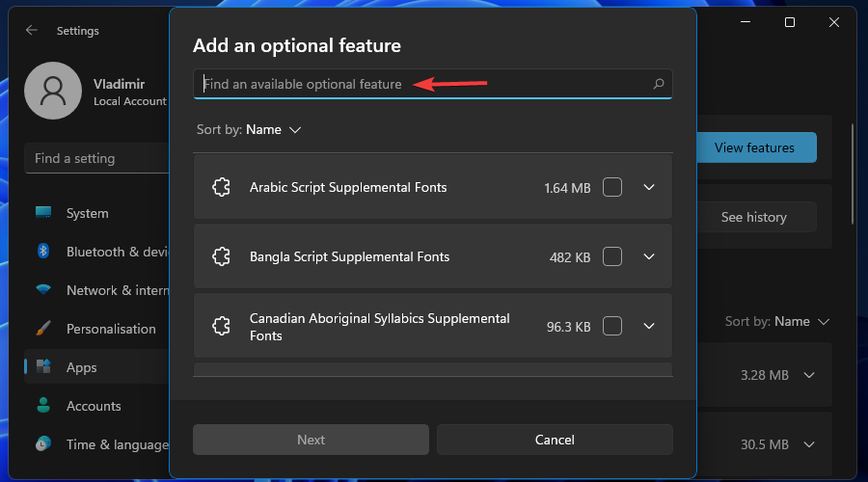Tick the Bangla Script Supplemental Fonts checkbox
This screenshot has width=868, height=482.
pyautogui.click(x=612, y=257)
